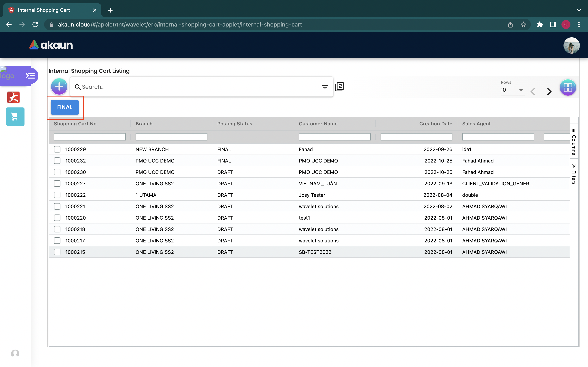Go to next page arrow

coord(549,91)
